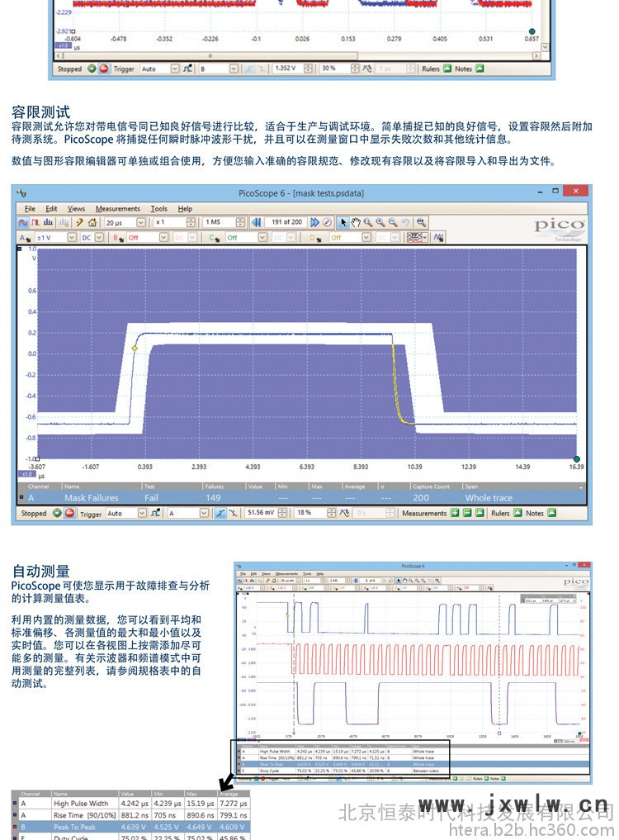Viewport: 619px width, 840px height.
Task: Select Scope mode icon in mask tests toolbar
Action: 23,222
